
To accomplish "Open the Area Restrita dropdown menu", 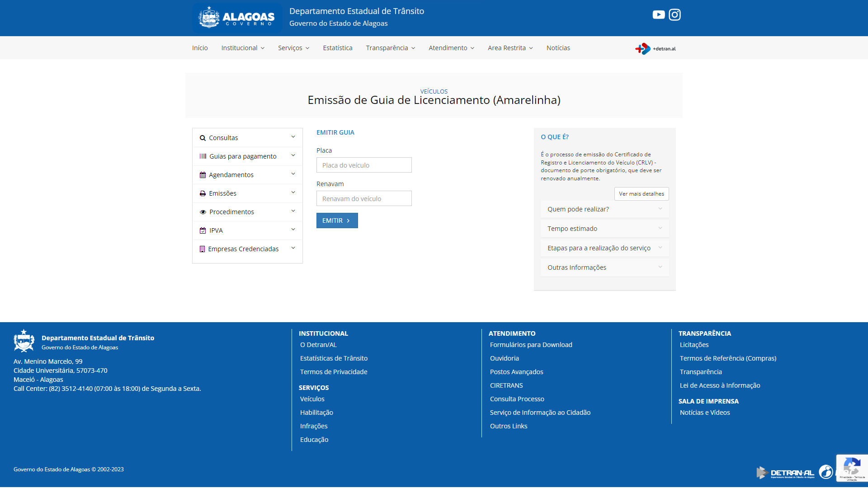I will coord(510,48).
